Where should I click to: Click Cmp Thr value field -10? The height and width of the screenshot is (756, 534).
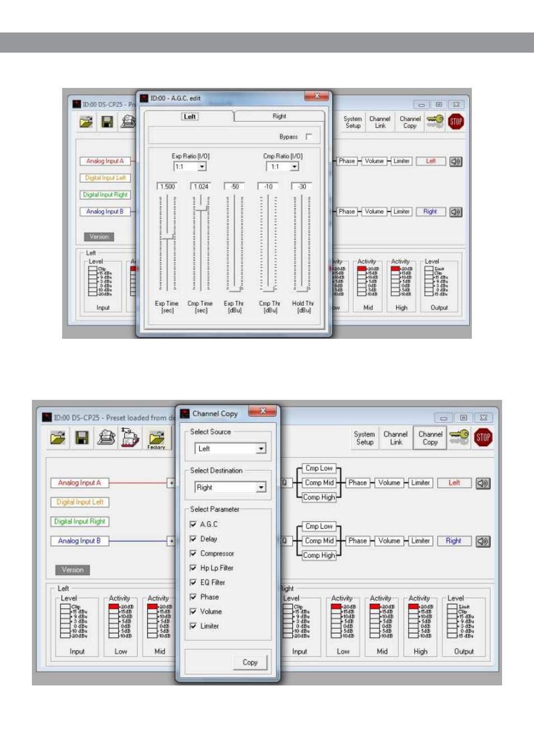click(x=268, y=186)
